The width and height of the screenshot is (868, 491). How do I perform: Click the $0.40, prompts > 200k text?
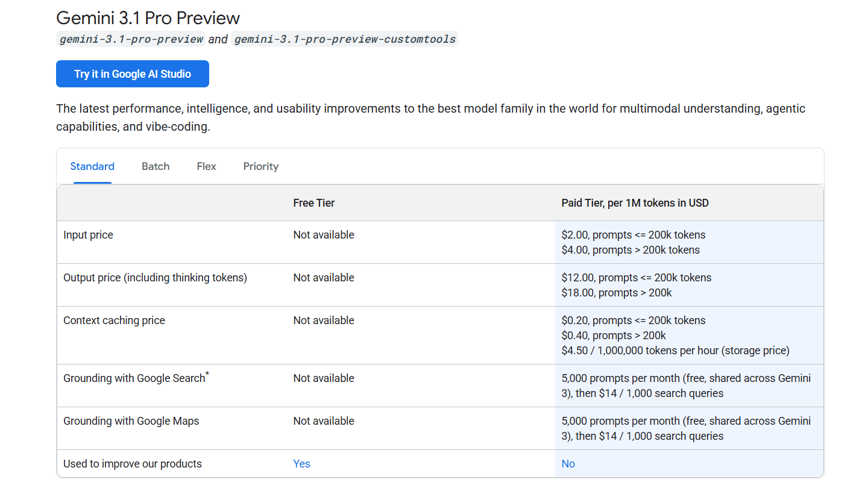point(614,336)
